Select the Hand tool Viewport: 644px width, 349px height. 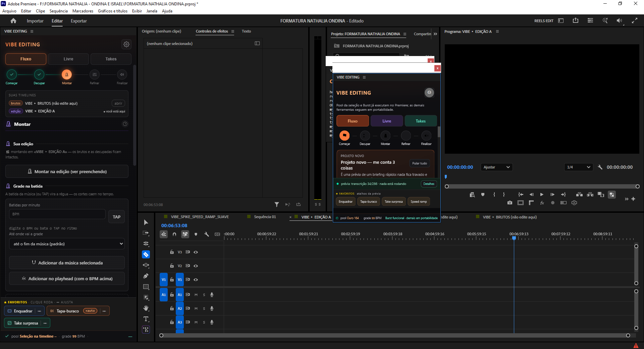pos(146,308)
